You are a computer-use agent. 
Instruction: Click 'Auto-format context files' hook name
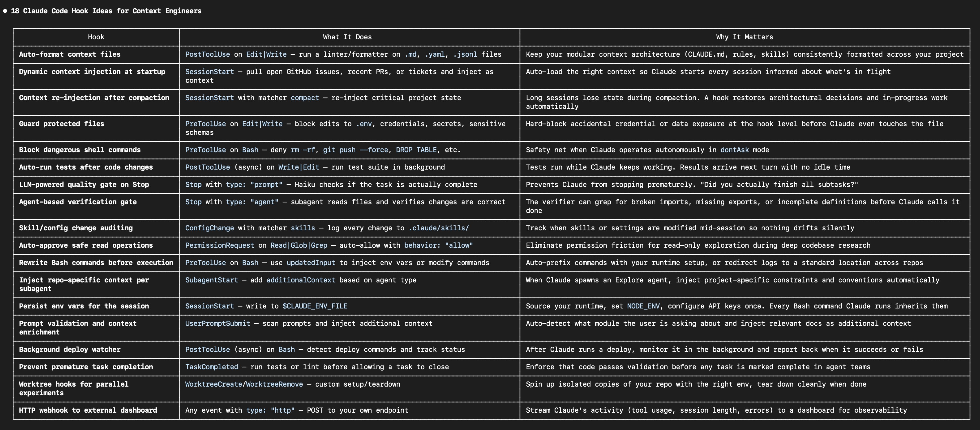[70, 54]
